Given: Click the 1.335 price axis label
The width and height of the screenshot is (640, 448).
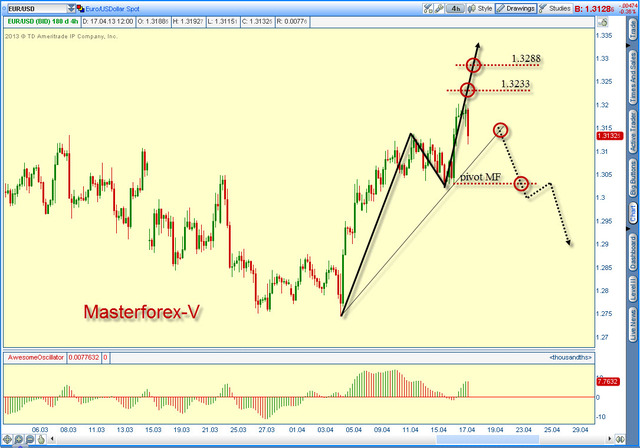Looking at the screenshot, I should 604,36.
